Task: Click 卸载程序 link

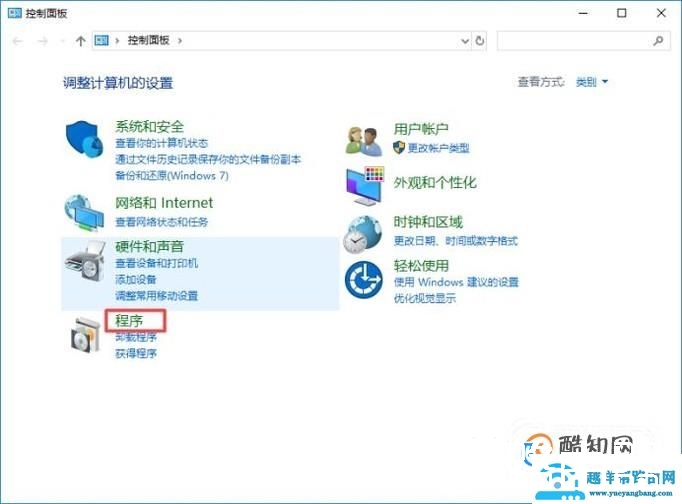Action: (x=135, y=337)
